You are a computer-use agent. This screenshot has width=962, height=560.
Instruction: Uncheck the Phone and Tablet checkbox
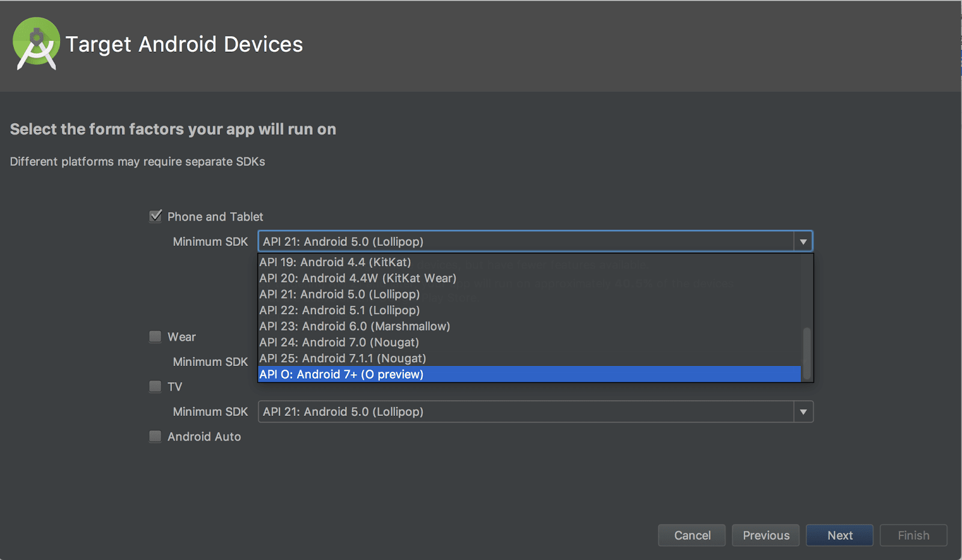tap(156, 216)
